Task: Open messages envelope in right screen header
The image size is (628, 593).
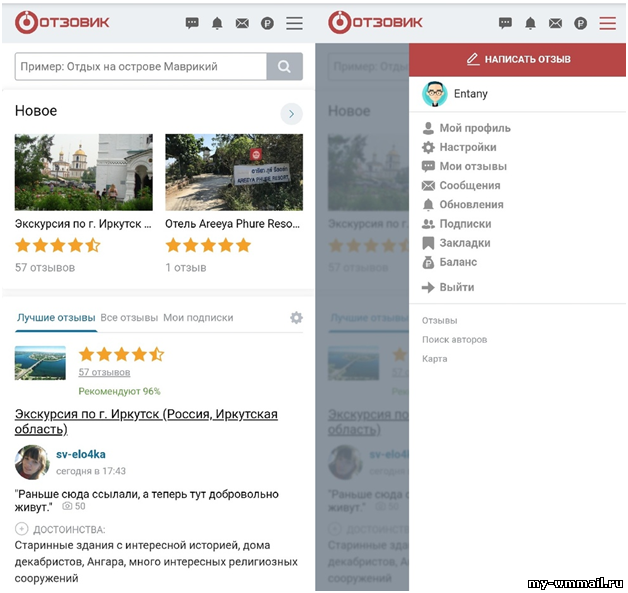Action: coord(555,24)
